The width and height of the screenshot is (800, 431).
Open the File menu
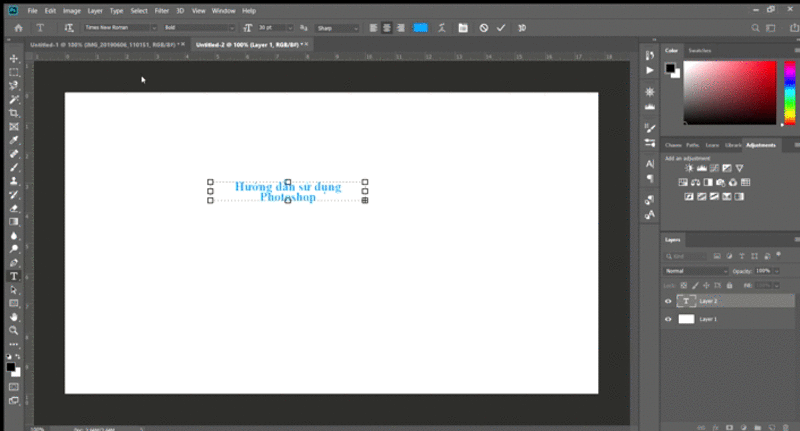(32, 11)
